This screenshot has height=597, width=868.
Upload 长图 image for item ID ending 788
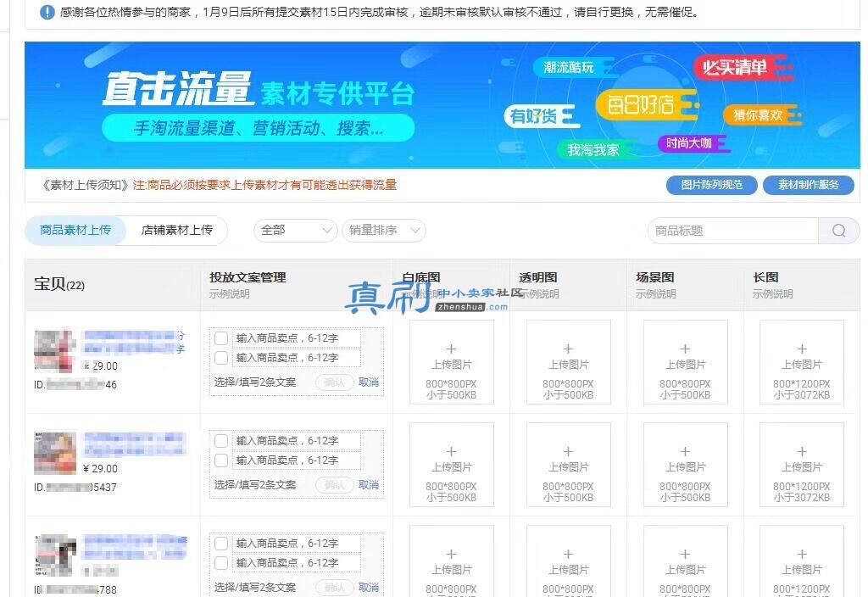[802, 561]
